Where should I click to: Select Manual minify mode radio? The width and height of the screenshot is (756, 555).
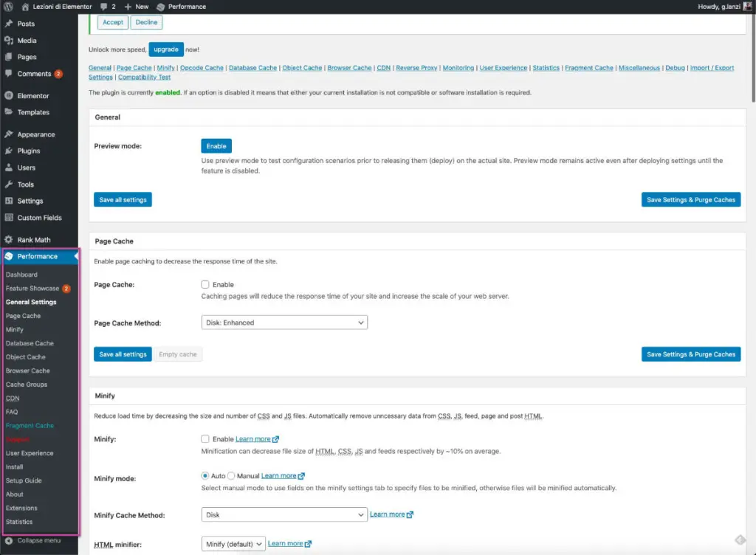[231, 476]
